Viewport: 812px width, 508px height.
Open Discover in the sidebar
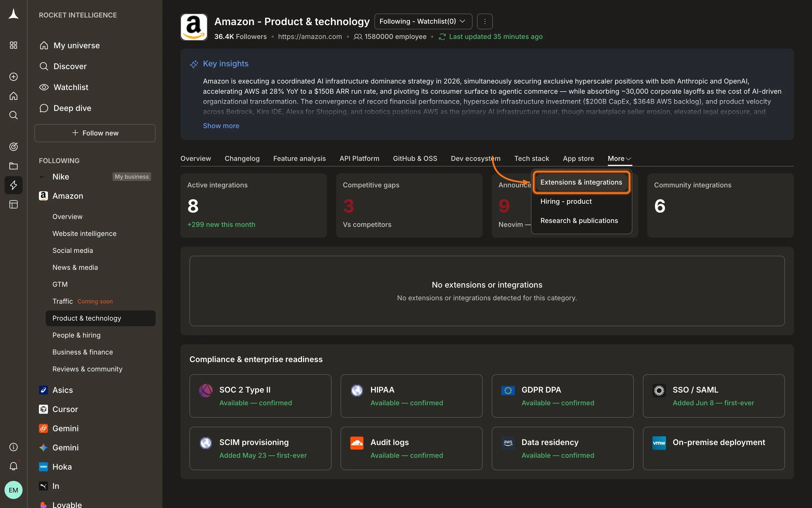pos(63,66)
